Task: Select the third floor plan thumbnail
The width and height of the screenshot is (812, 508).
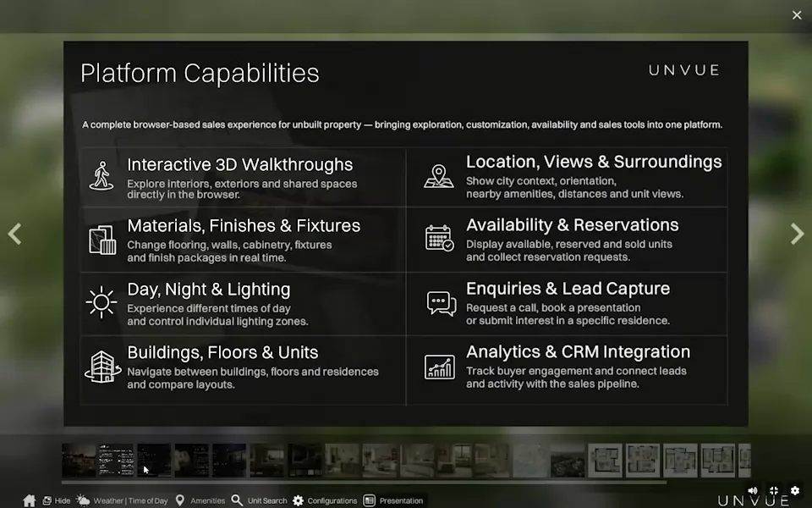Action: pos(680,461)
